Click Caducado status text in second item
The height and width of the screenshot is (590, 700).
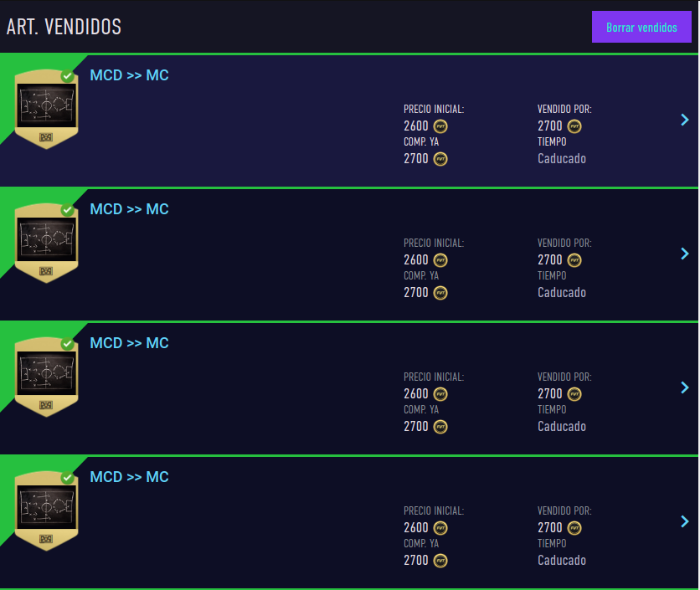pos(562,293)
